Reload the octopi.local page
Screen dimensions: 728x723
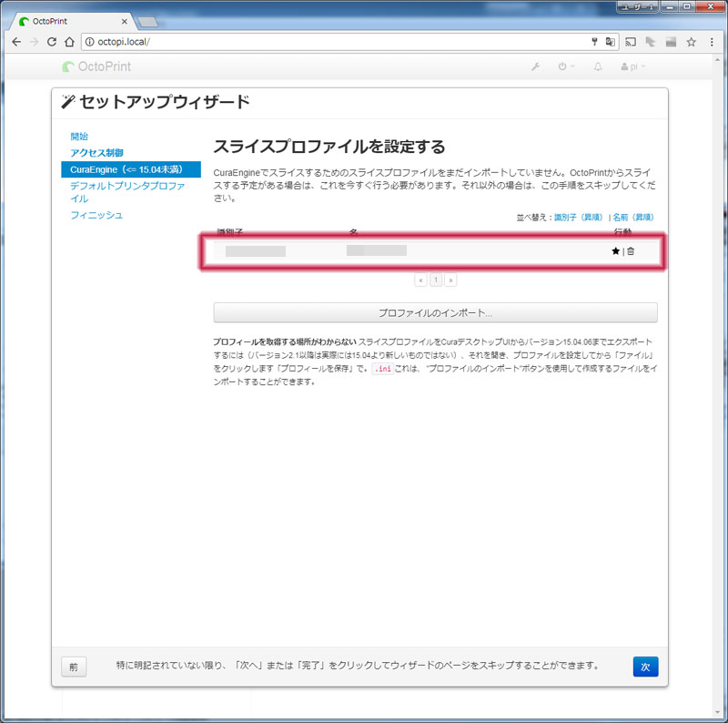(52, 42)
